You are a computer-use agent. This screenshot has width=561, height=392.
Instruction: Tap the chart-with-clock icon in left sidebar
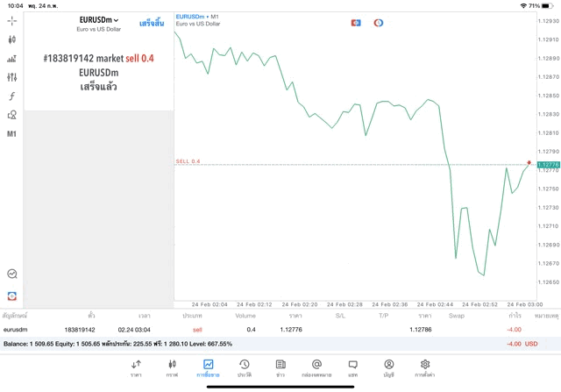[11, 274]
